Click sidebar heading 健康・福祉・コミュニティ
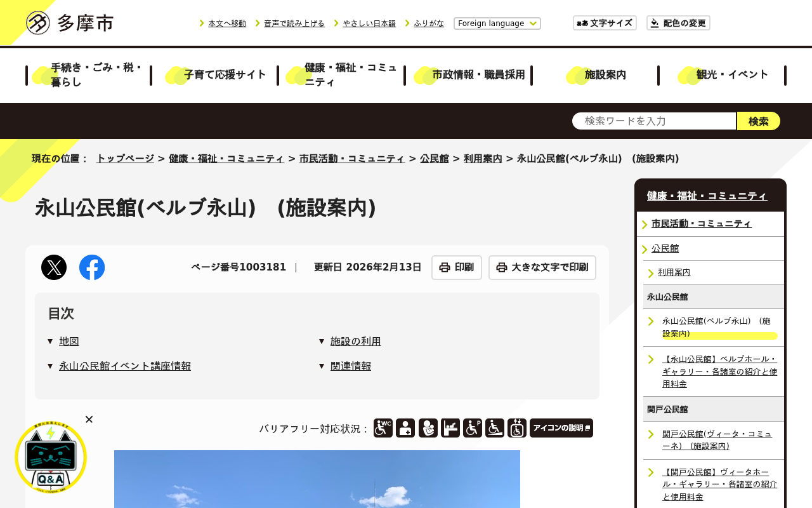The height and width of the screenshot is (508, 812). (707, 196)
